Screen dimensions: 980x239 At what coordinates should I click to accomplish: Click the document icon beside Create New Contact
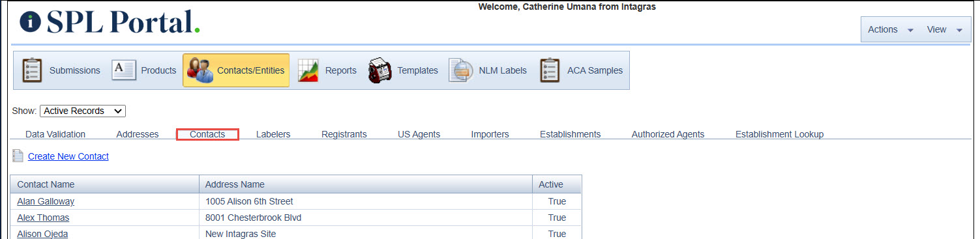pos(18,156)
